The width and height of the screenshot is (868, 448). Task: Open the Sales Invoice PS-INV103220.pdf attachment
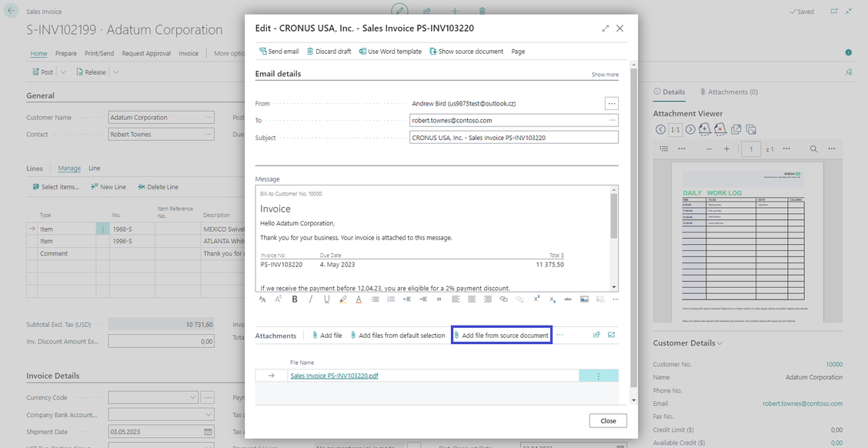334,376
